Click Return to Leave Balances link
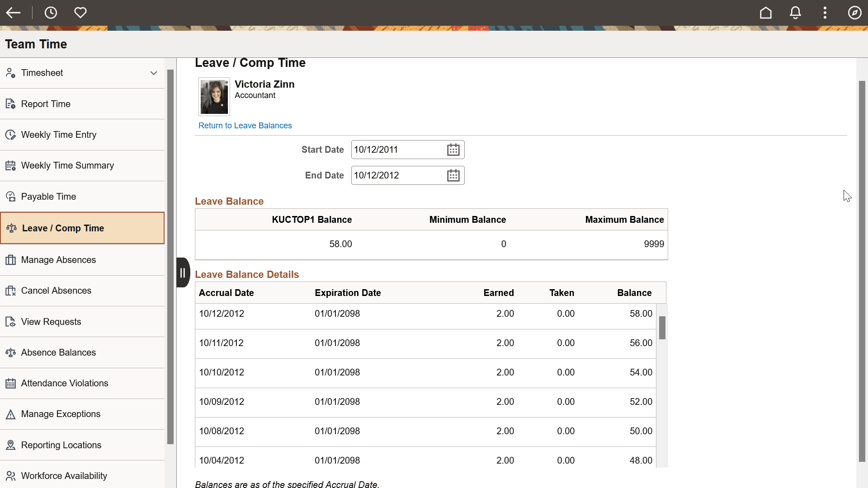 (245, 125)
